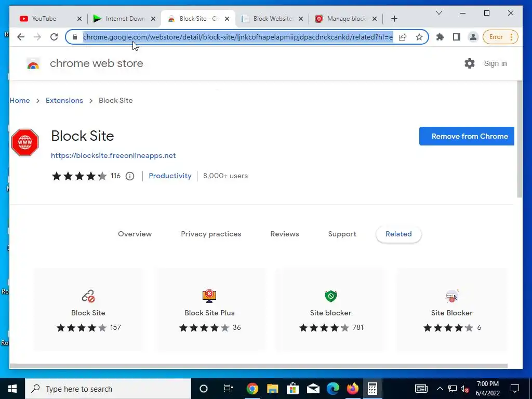This screenshot has height=399, width=532.
Task: Bookmark this tab with the star icon
Action: pyautogui.click(x=419, y=37)
